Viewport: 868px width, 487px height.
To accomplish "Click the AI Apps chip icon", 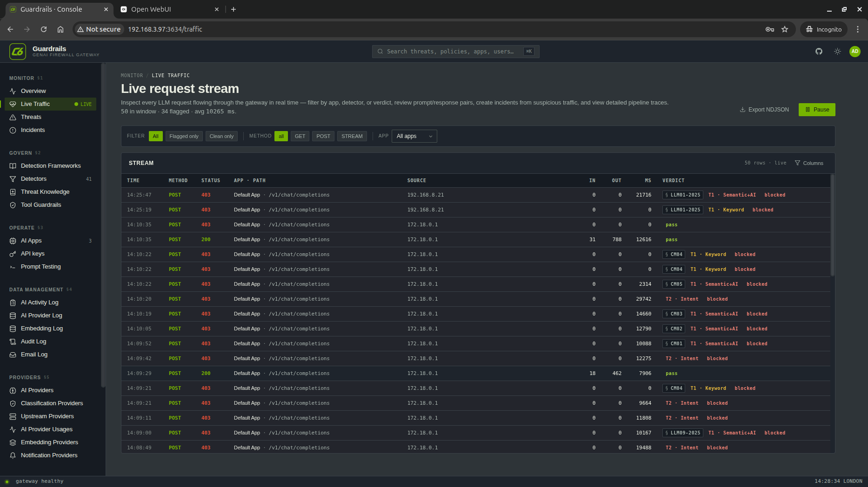I will (13, 241).
